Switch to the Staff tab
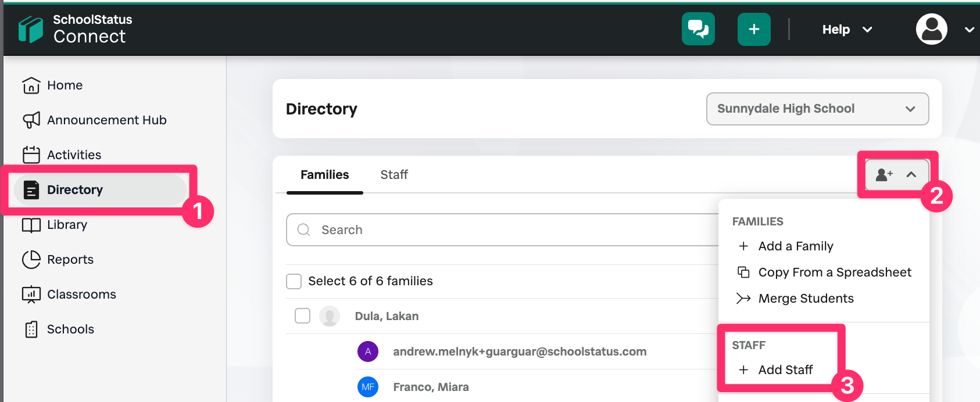 394,175
